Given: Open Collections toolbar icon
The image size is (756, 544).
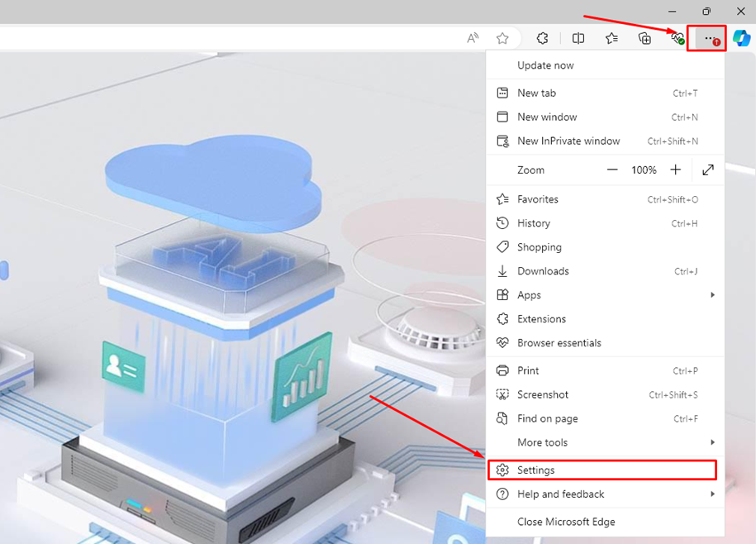Looking at the screenshot, I should pyautogui.click(x=644, y=38).
